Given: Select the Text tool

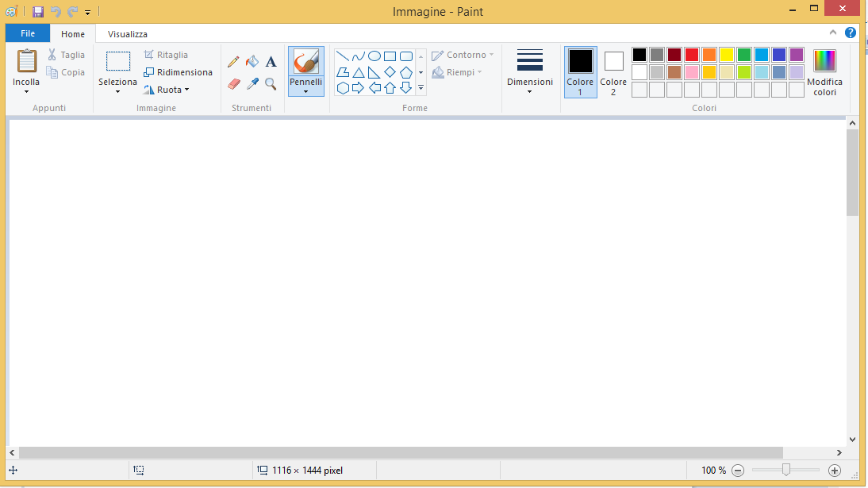Looking at the screenshot, I should pos(270,61).
